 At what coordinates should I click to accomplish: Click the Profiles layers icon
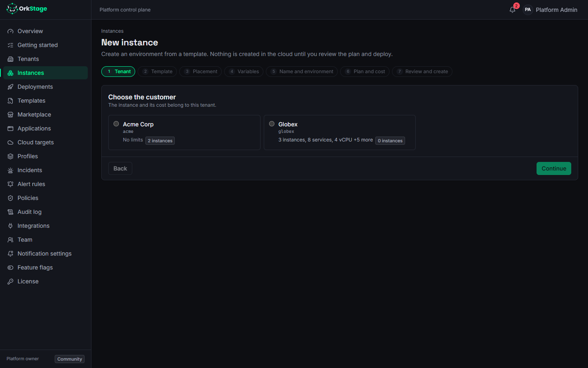point(10,156)
